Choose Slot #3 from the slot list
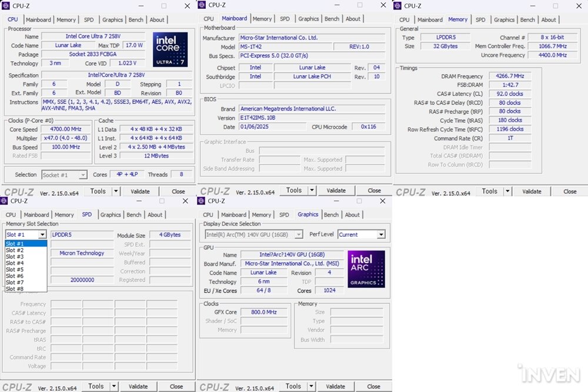The width and height of the screenshot is (588, 392). pos(26,256)
